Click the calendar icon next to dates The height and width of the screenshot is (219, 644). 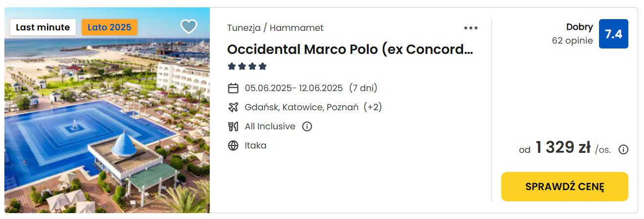pos(233,88)
